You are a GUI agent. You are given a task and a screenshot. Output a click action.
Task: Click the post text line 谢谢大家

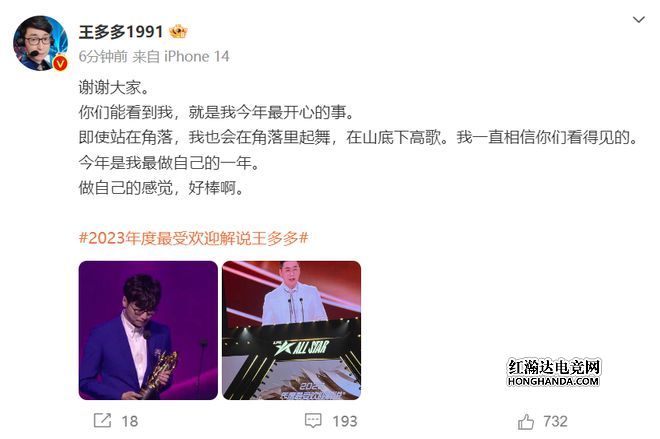click(114, 88)
